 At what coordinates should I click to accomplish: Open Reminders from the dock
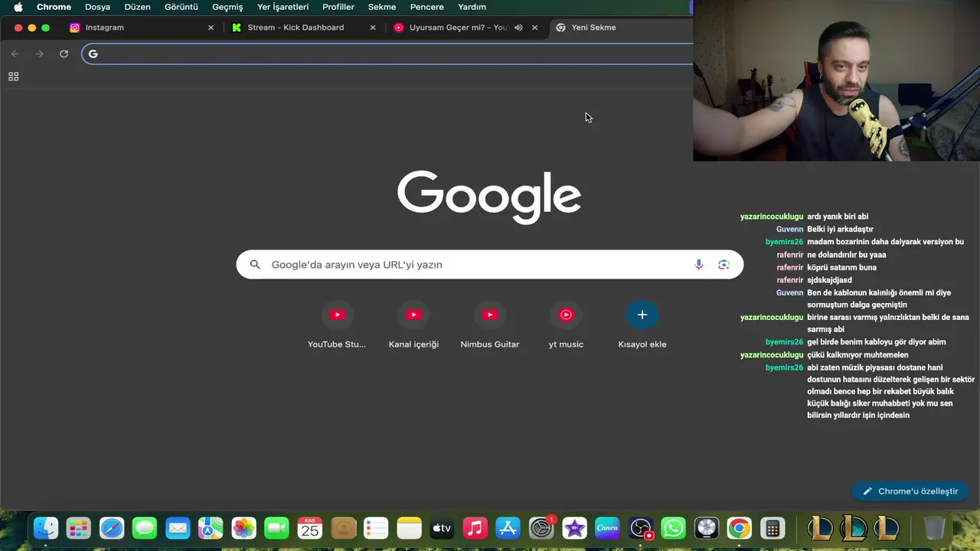[376, 528]
